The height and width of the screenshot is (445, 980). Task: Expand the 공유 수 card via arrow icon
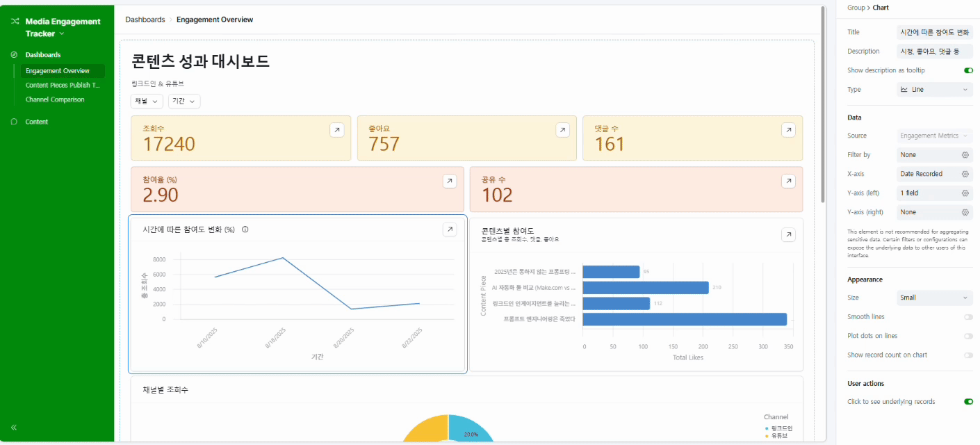[x=788, y=181]
